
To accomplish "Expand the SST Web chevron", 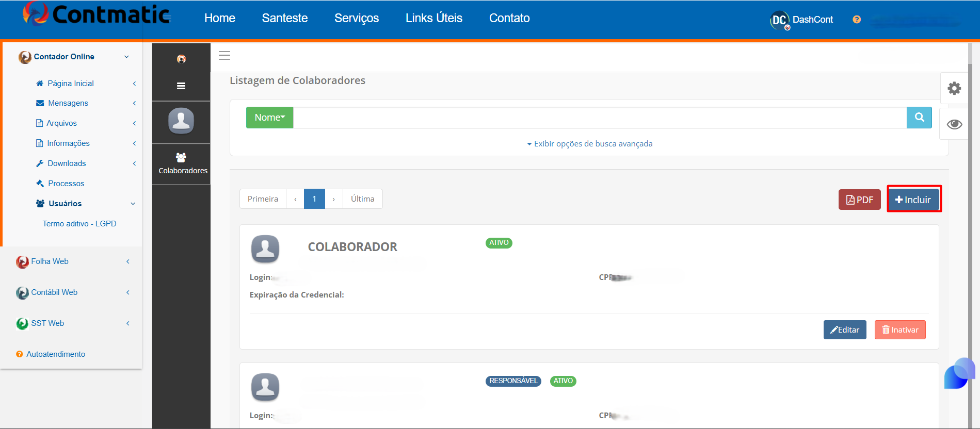I will click(x=128, y=323).
